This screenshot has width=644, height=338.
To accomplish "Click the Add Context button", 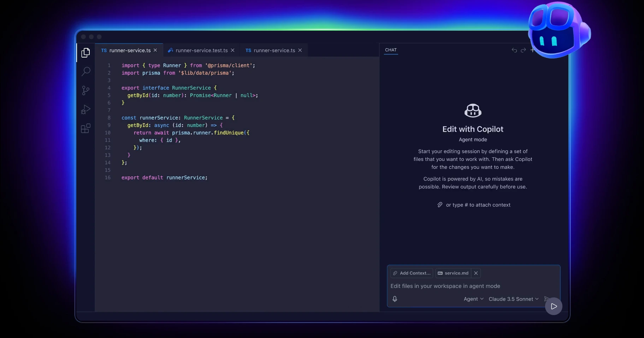I will pyautogui.click(x=412, y=273).
